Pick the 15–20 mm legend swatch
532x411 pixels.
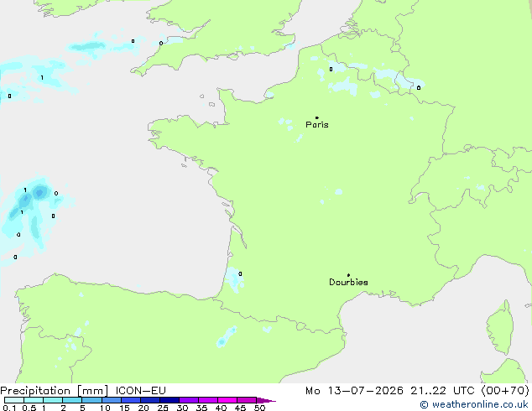click(130, 400)
